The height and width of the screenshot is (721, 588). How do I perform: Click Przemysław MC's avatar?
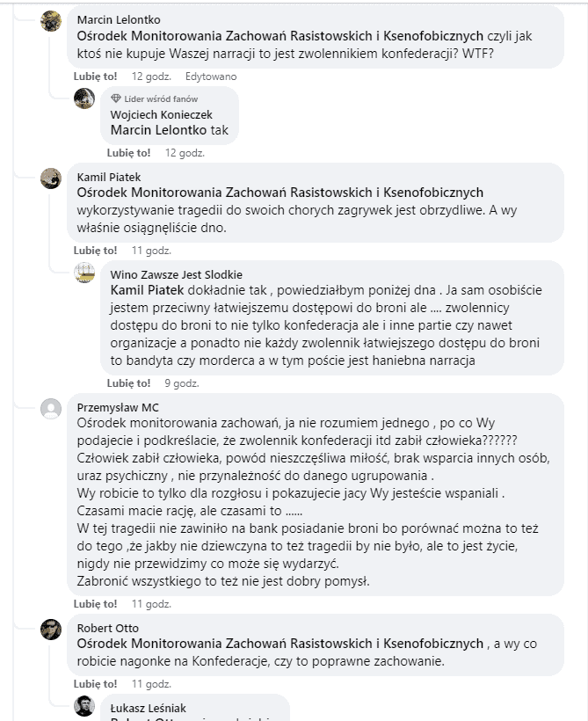(48, 410)
